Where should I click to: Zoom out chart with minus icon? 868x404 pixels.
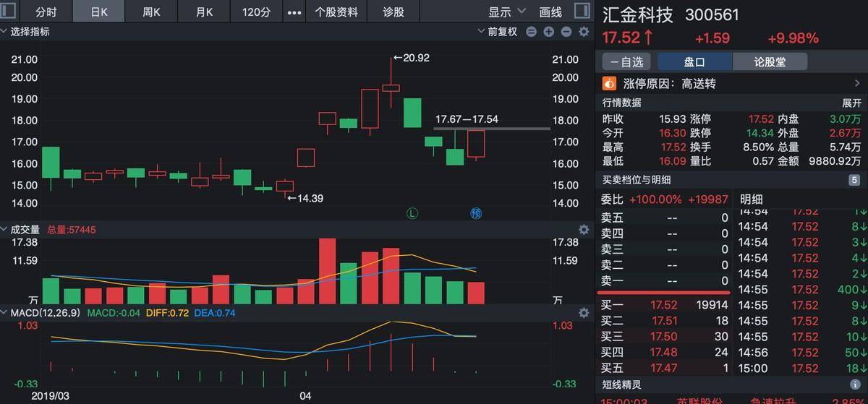point(566,32)
